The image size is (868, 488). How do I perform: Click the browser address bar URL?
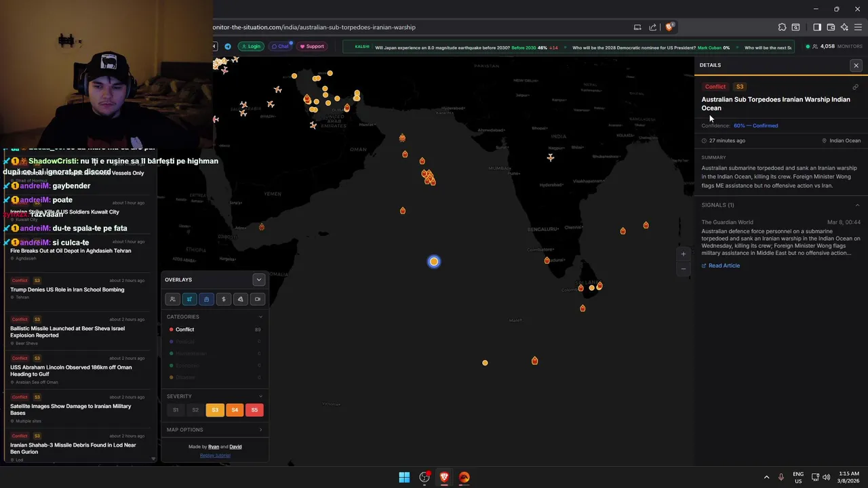[x=314, y=27]
